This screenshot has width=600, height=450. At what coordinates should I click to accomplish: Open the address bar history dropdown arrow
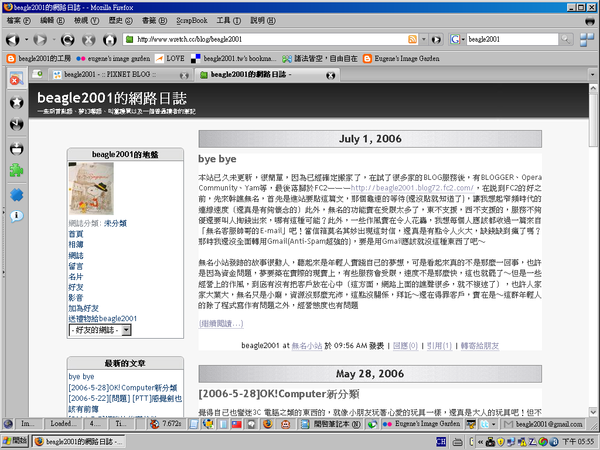[x=424, y=39]
